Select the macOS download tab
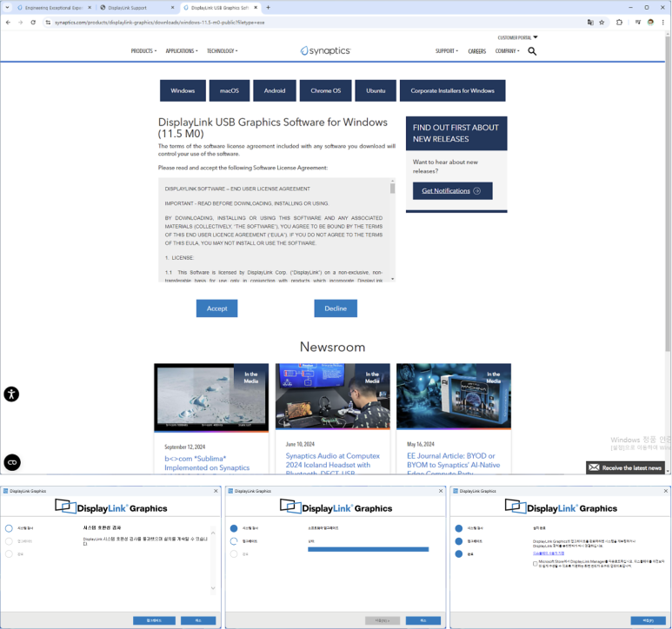Screen dimensions: 672x629 [x=230, y=90]
